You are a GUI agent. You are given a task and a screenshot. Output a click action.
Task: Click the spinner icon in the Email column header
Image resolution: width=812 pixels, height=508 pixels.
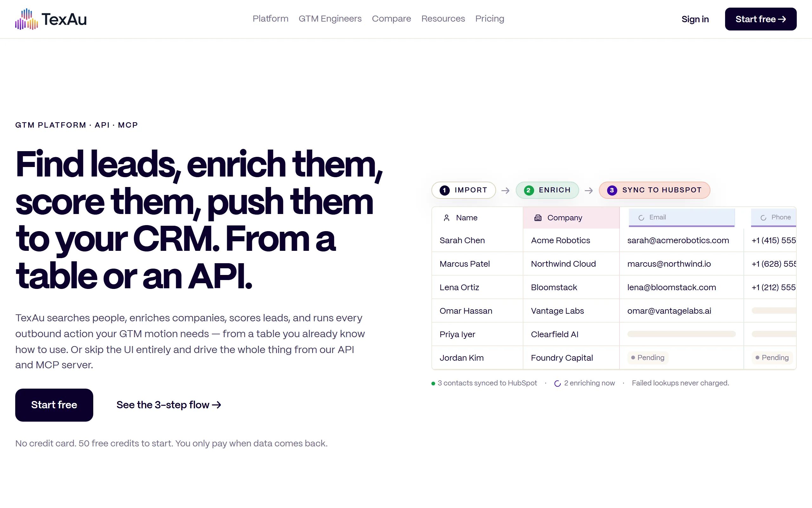(641, 218)
